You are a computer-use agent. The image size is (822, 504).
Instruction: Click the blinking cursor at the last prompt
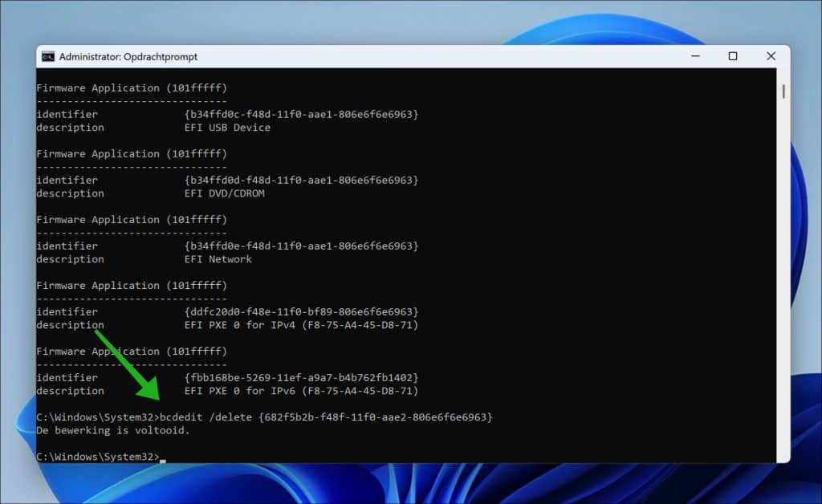(x=162, y=457)
